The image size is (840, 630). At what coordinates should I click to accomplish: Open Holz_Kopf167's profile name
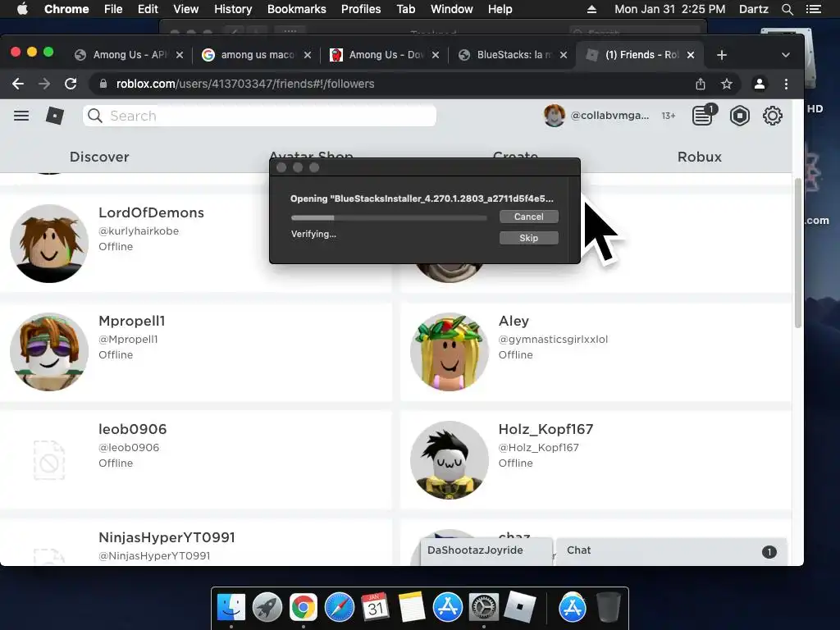(546, 428)
